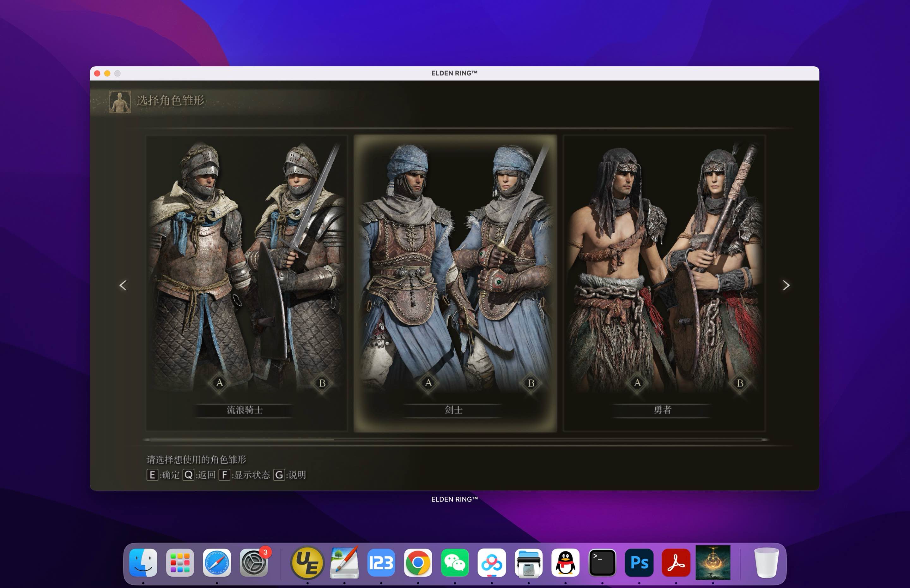The height and width of the screenshot is (588, 910).
Task: Close the ELDEN RING window
Action: [x=97, y=73]
